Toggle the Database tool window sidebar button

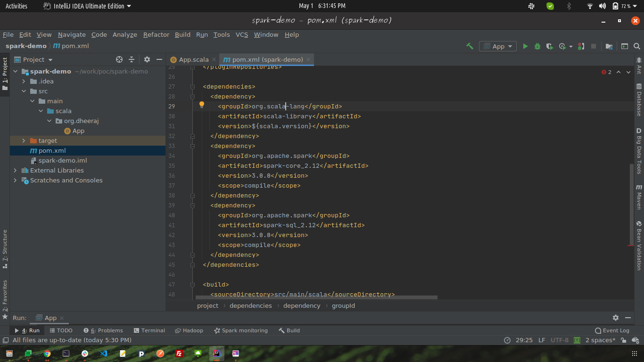pos(639,99)
